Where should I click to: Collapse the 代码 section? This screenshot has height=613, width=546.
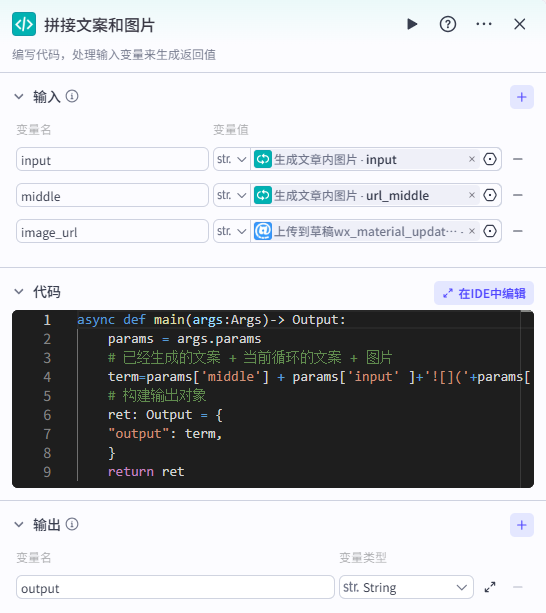18,292
